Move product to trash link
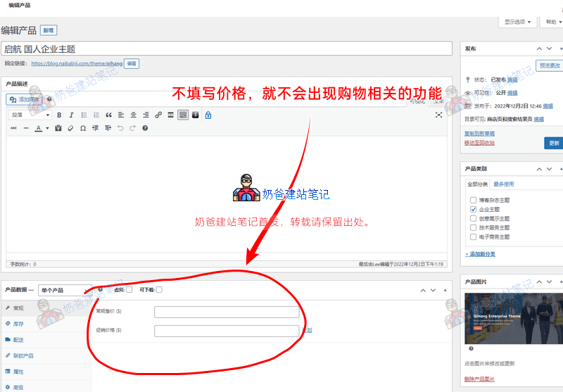Screen dimensions: 563x392 tap(479, 143)
